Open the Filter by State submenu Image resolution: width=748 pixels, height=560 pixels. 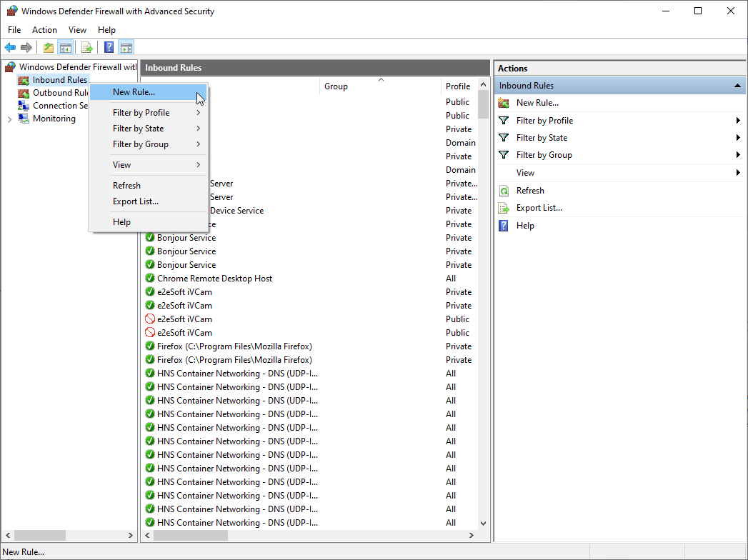(140, 128)
